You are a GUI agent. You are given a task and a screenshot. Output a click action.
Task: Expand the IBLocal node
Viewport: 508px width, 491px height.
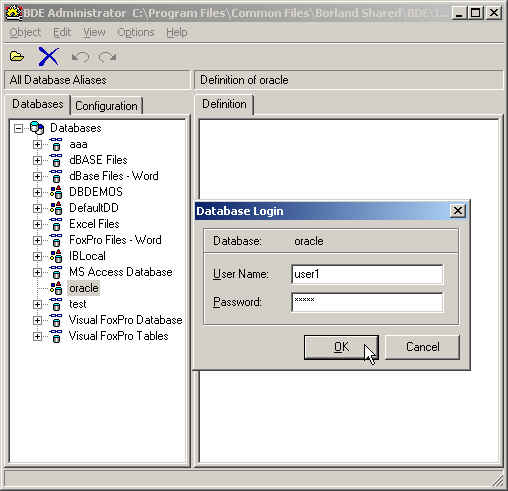point(37,257)
